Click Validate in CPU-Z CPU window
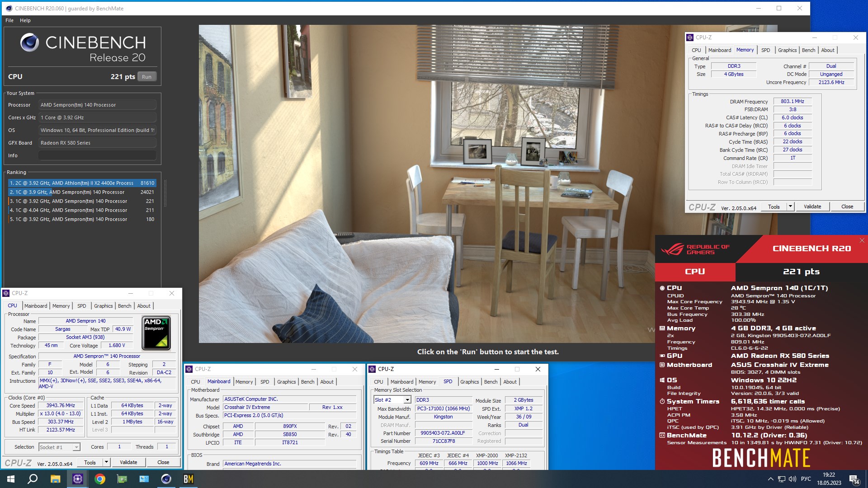868x488 pixels. coord(128,462)
